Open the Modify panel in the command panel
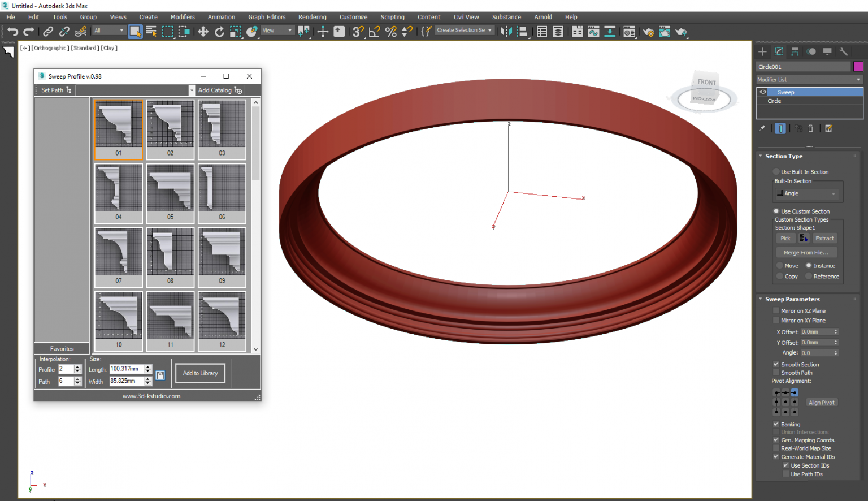 (778, 51)
